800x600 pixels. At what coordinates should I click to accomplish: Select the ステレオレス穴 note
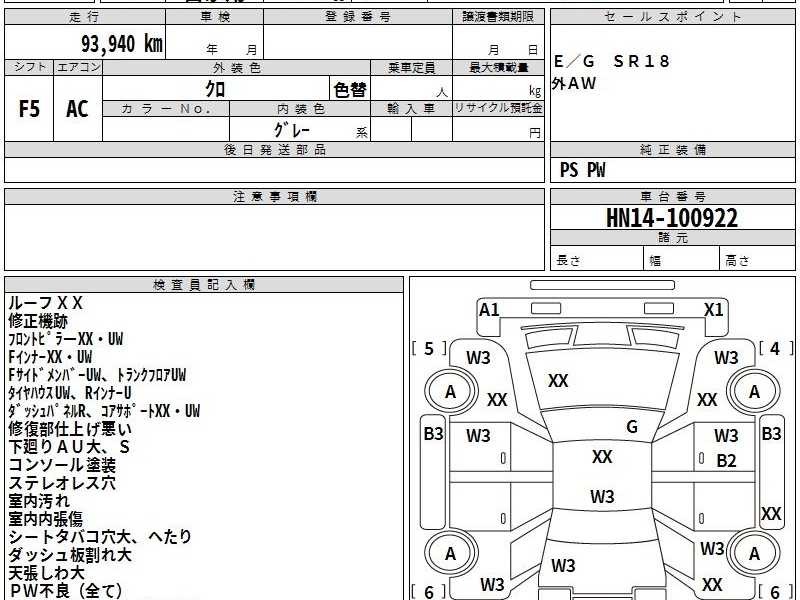pos(62,483)
